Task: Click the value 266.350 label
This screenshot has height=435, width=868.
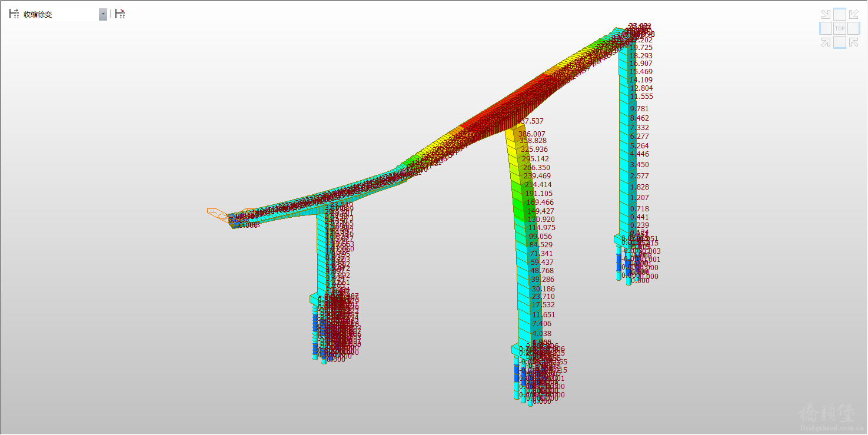Action: [536, 168]
